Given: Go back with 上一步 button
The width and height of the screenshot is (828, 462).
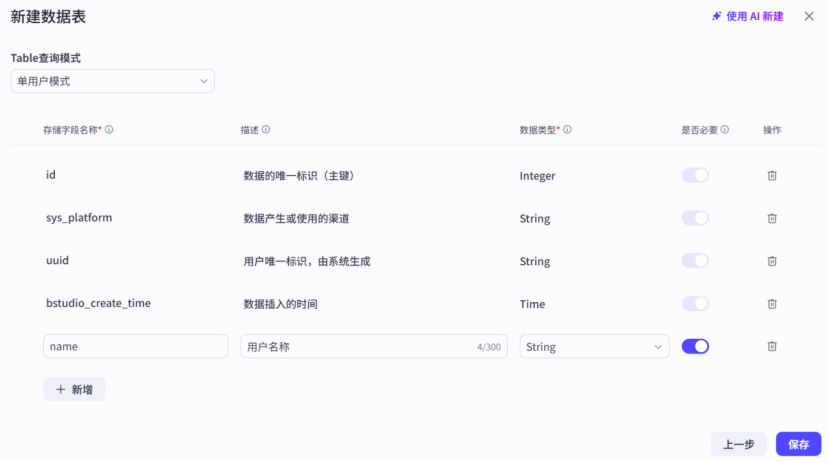Looking at the screenshot, I should click(738, 444).
